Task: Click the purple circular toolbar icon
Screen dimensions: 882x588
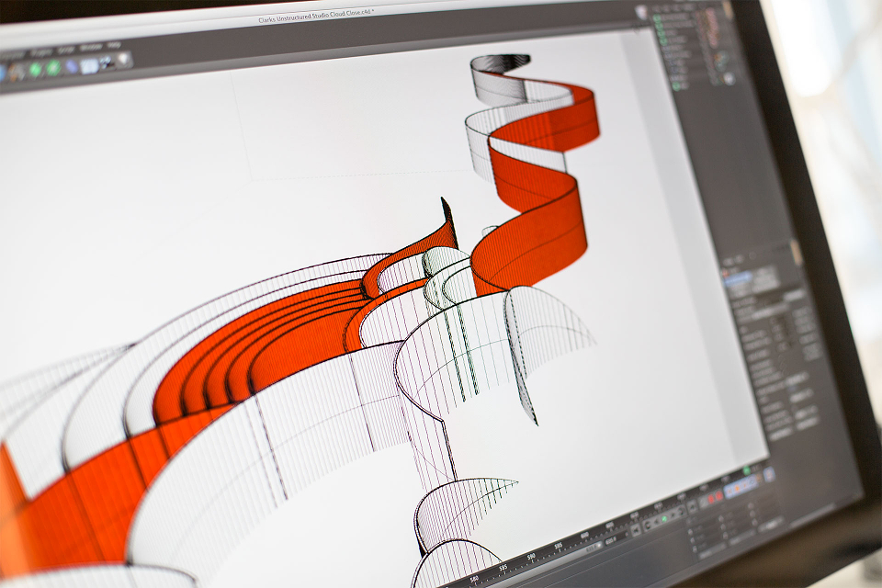Action: point(72,66)
